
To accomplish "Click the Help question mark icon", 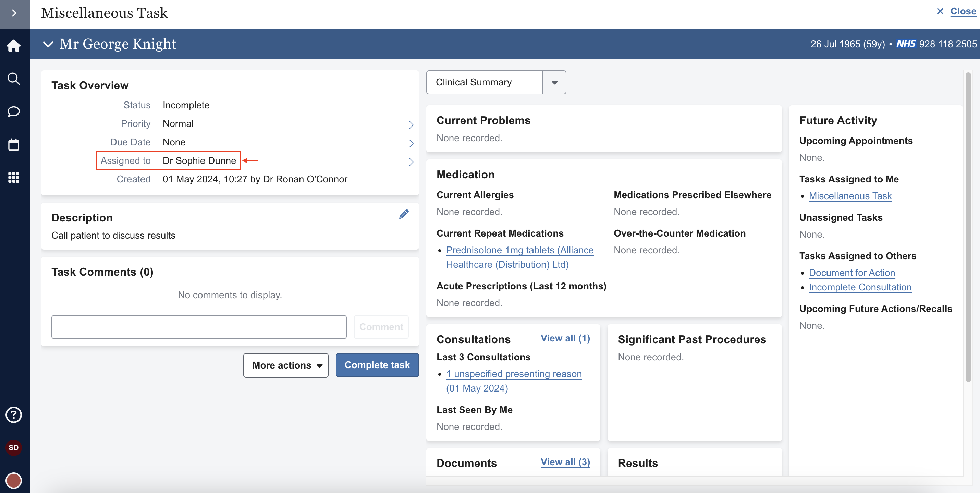I will [14, 415].
